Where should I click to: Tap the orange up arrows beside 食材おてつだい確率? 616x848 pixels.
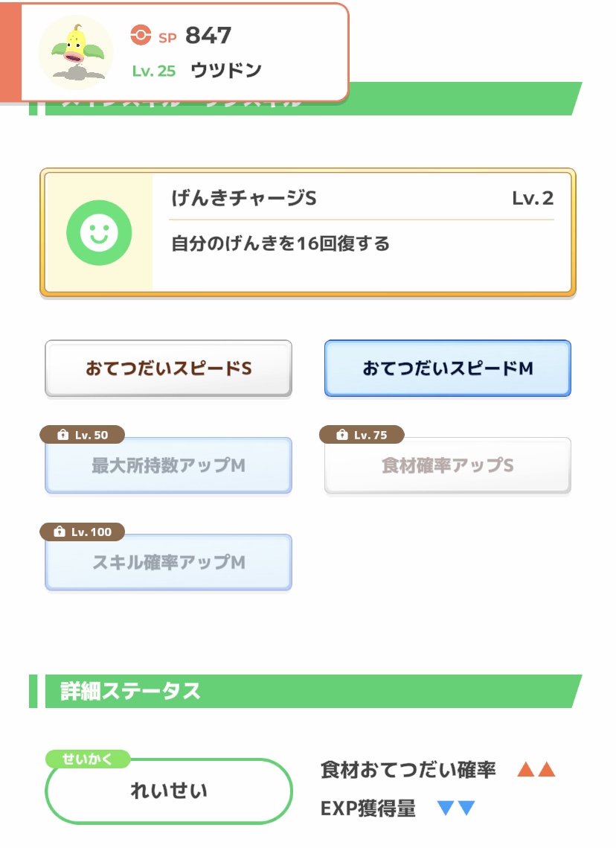click(x=536, y=770)
